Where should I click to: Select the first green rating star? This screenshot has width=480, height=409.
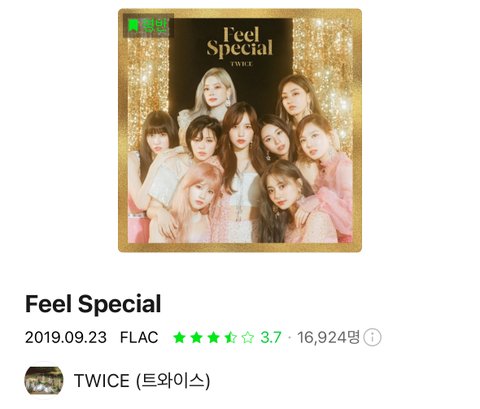point(179,337)
